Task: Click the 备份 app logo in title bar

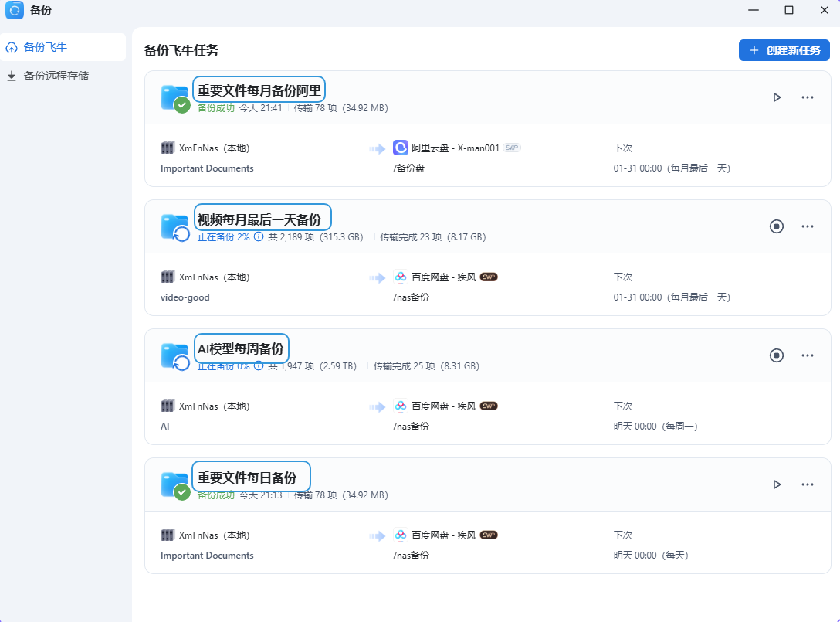Action: pos(15,10)
